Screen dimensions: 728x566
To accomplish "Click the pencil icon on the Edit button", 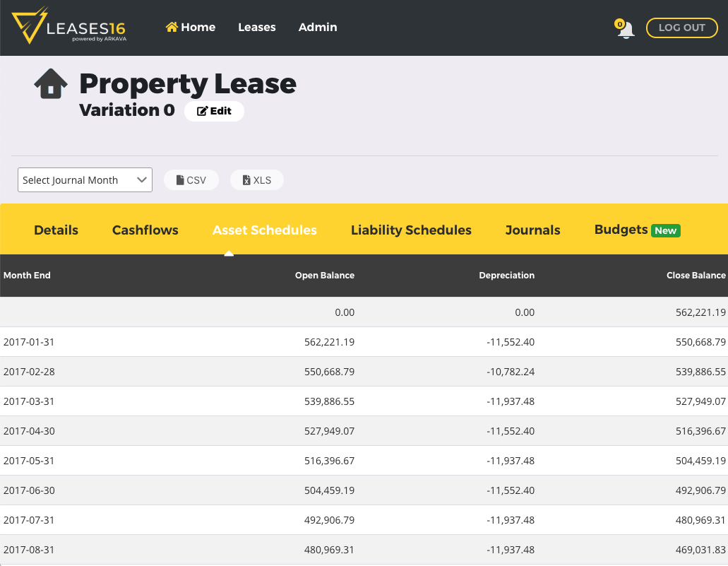I will 202,111.
